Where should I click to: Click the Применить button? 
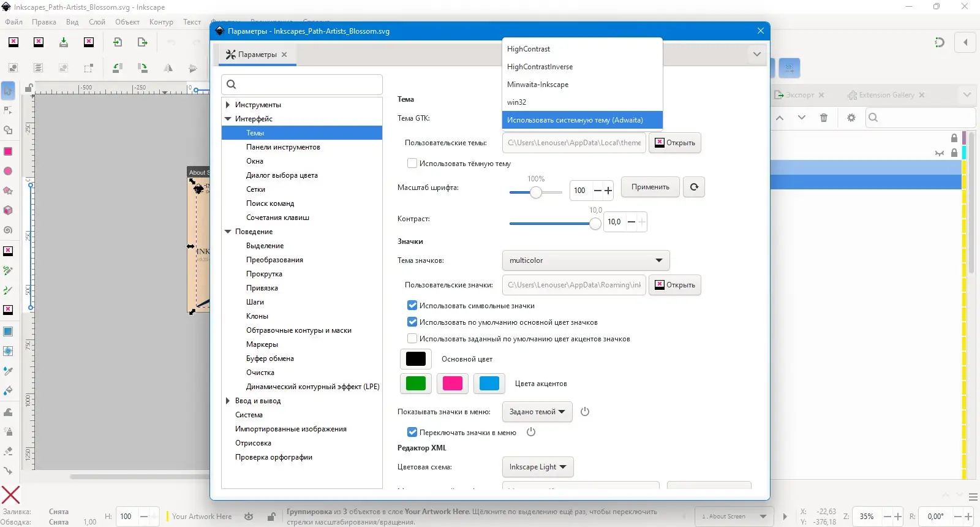pos(650,187)
